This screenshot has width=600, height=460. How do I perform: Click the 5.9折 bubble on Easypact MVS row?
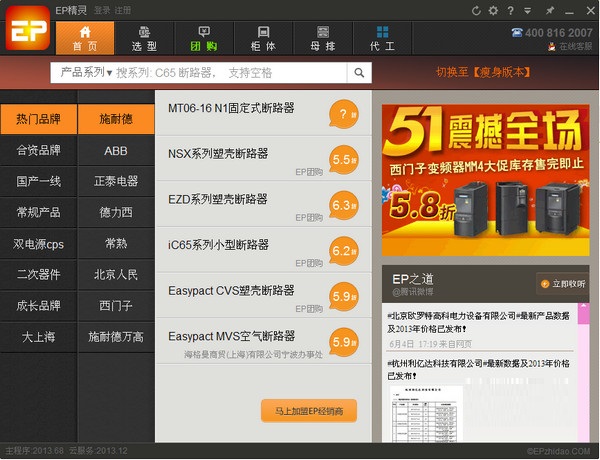[344, 342]
